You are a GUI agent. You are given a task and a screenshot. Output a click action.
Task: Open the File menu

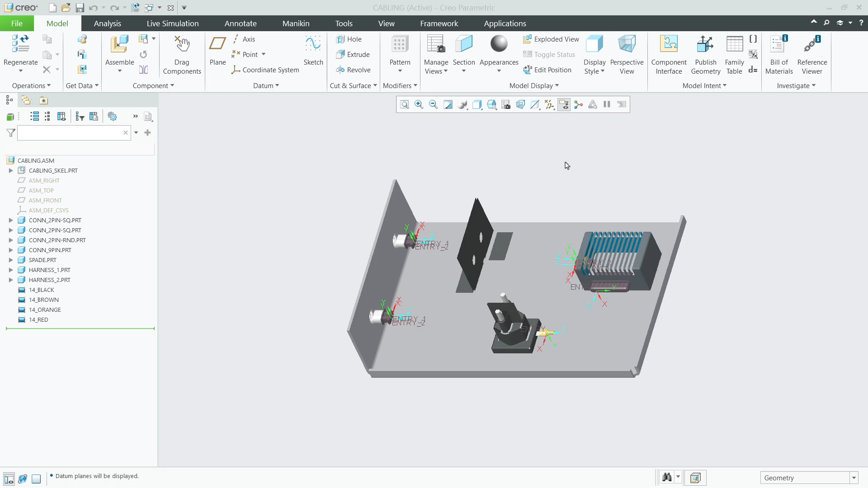(17, 23)
